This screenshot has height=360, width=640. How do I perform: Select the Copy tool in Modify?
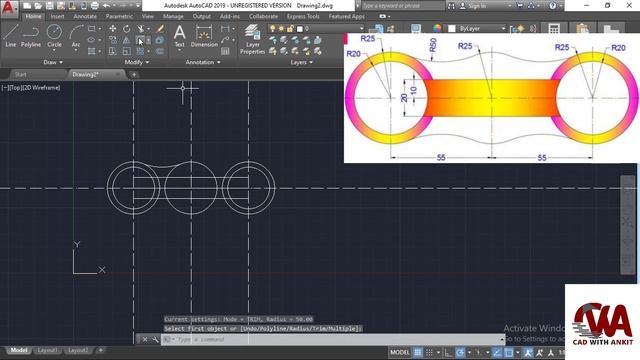click(113, 40)
